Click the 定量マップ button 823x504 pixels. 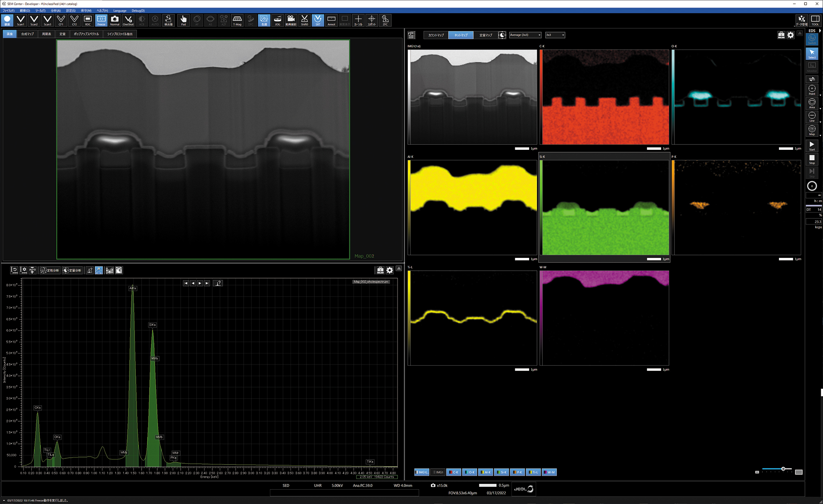pos(486,35)
